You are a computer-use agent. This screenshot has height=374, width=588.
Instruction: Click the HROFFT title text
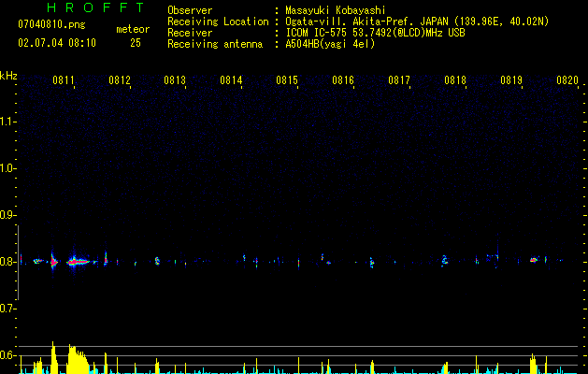(x=96, y=7)
